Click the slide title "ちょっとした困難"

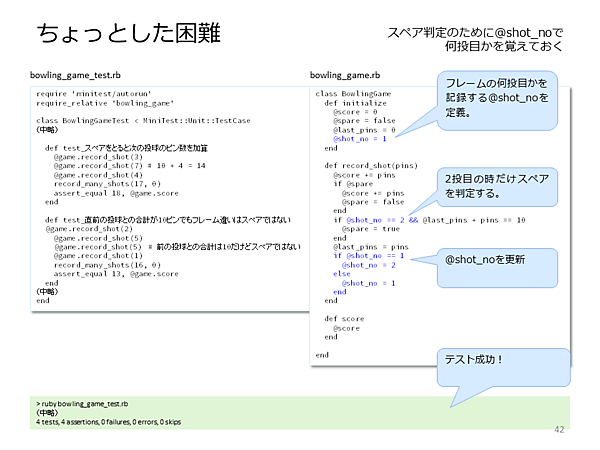(x=129, y=33)
